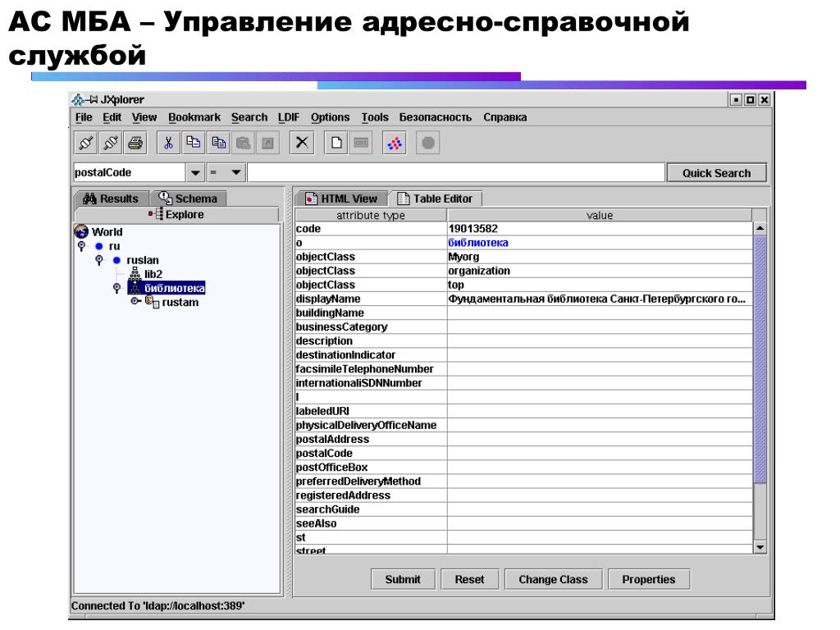Open the View menu

pos(144,117)
